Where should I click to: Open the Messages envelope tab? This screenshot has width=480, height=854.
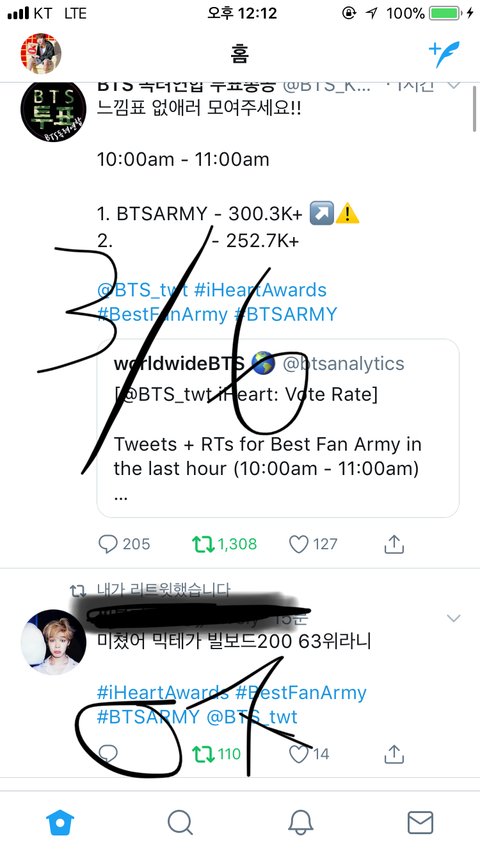click(x=420, y=822)
